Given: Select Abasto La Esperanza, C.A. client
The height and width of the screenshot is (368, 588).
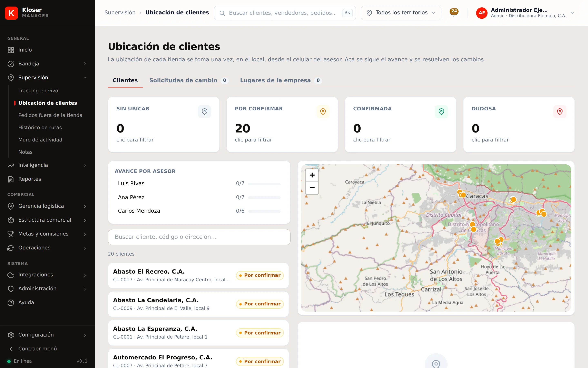Looking at the screenshot, I should (198, 333).
